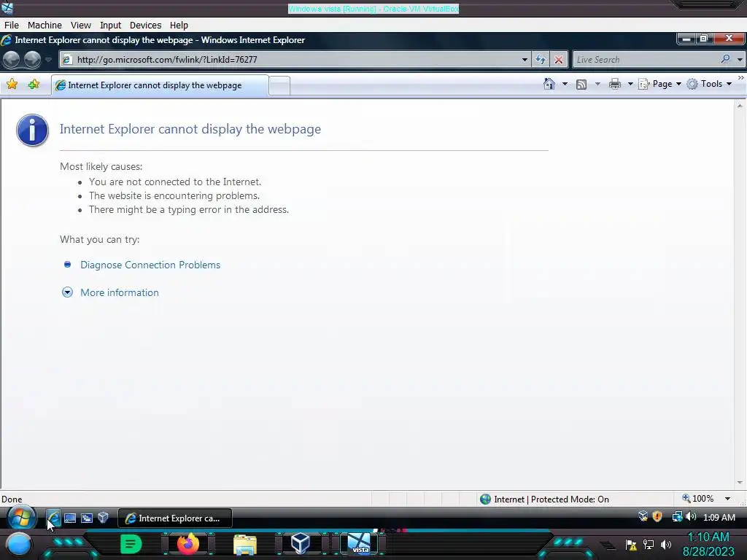The height and width of the screenshot is (560, 747).
Task: Click the blue information icon on the error page
Action: click(x=32, y=130)
